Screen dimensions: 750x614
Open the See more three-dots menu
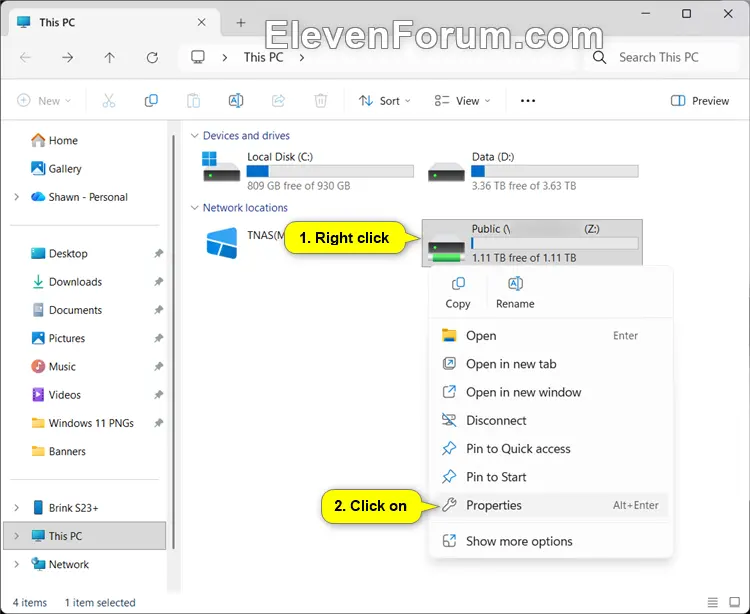coord(528,101)
